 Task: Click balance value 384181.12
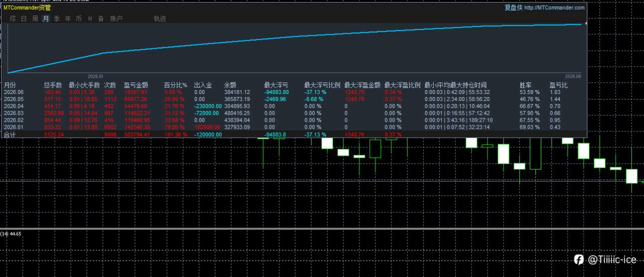pos(237,92)
